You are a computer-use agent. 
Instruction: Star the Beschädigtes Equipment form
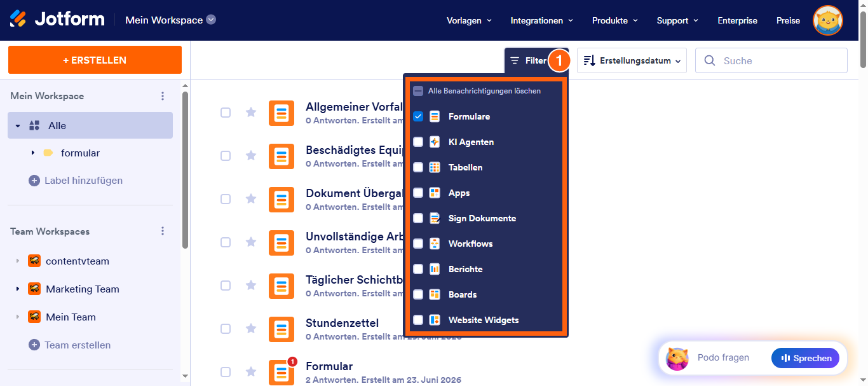(251, 156)
